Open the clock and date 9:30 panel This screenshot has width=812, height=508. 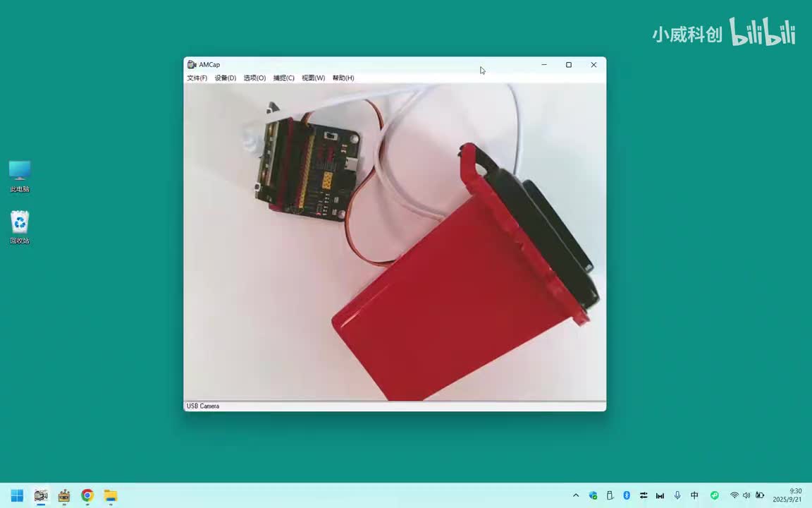(787, 495)
